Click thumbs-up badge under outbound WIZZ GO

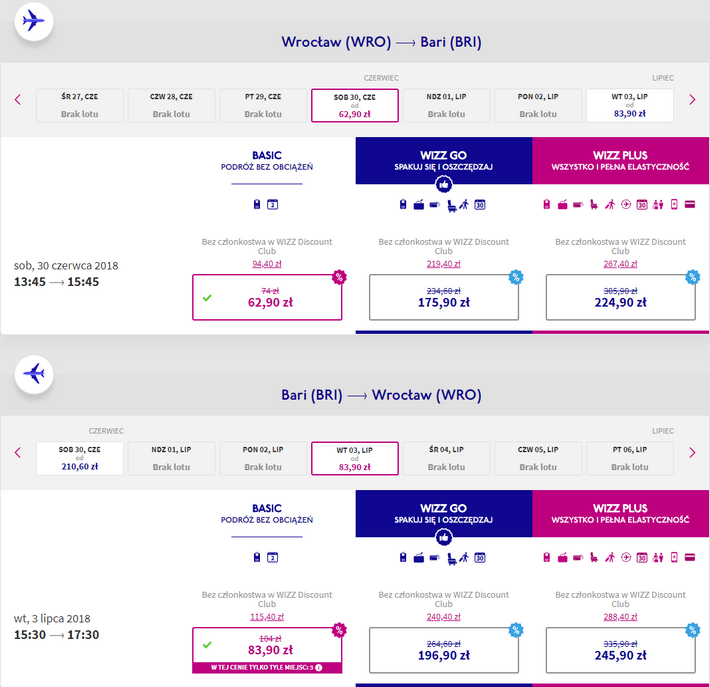pyautogui.click(x=444, y=184)
